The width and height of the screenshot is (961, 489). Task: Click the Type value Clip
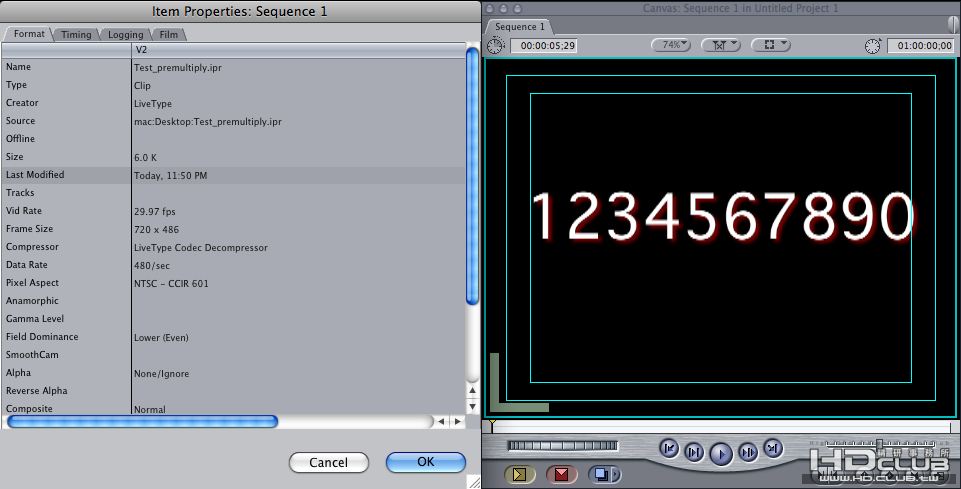coord(142,86)
